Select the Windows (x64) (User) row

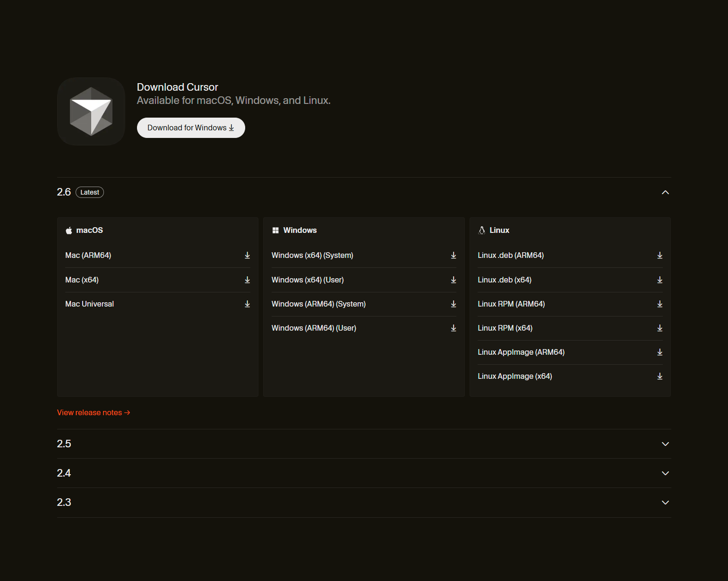(308, 280)
